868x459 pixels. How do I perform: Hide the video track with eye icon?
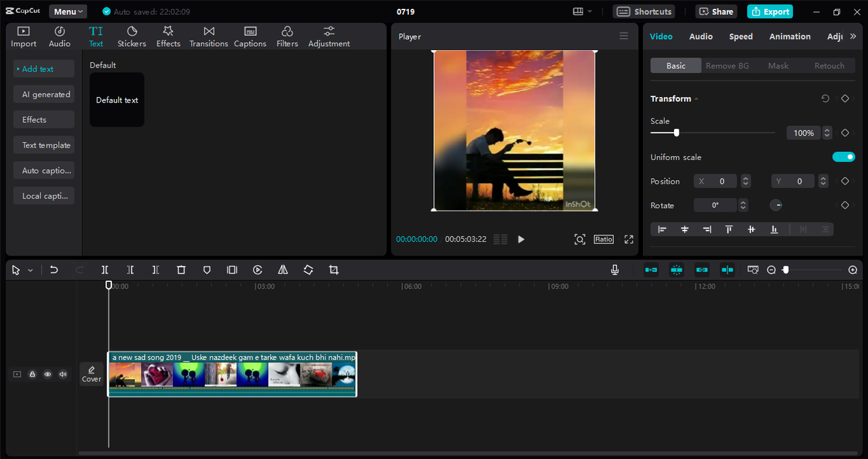click(47, 374)
